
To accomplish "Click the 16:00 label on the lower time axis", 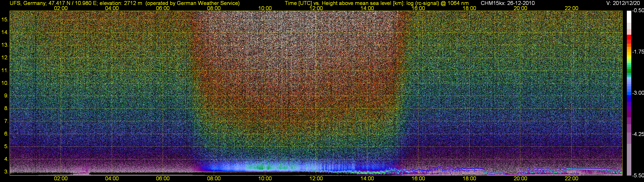I will [418, 179].
